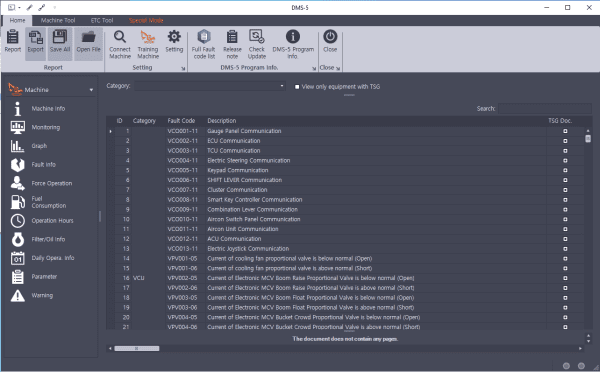
Task: Expand Close group dialog launcher
Action: tap(338, 69)
